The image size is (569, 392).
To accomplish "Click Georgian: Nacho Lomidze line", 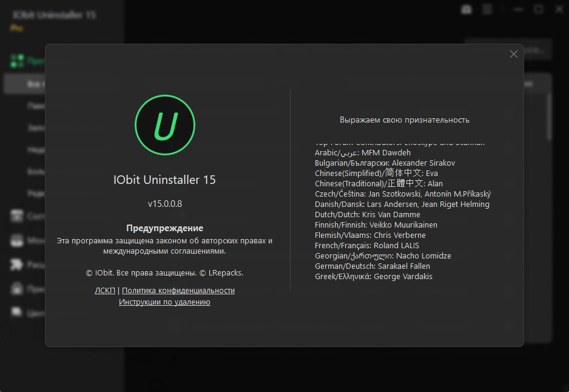I will pyautogui.click(x=383, y=256).
